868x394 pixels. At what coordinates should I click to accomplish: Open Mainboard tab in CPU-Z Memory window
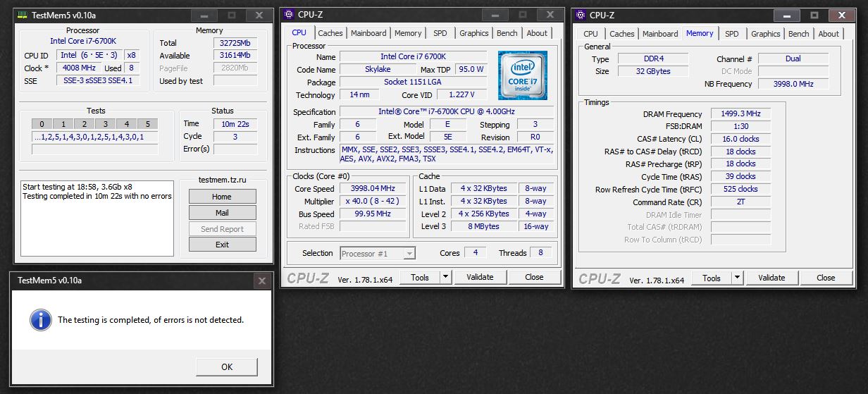pos(660,34)
